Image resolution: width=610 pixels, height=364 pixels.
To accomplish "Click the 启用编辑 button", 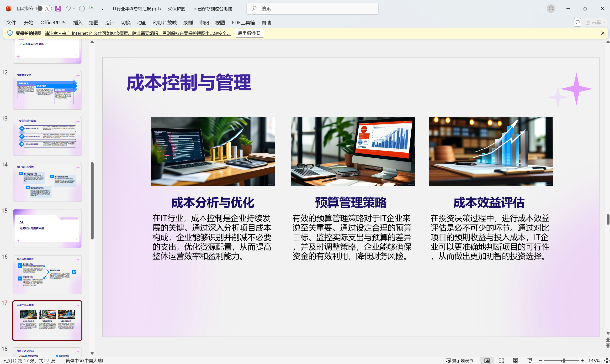I will click(249, 33).
